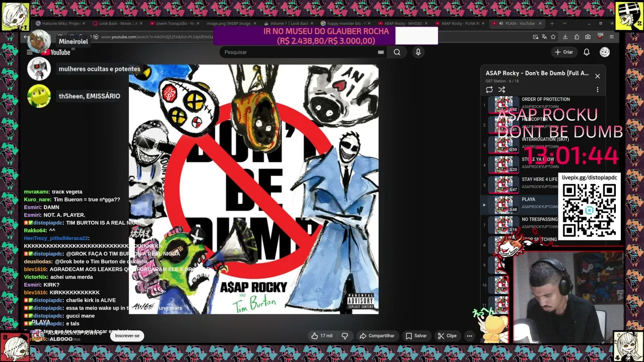Switch to Volume 1 | Look Back tab
The image size is (644, 362).
coord(288,23)
